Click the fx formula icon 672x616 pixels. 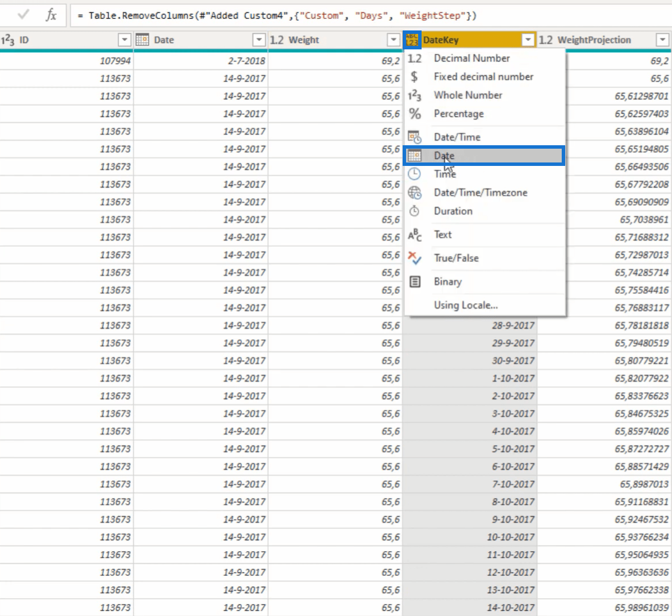(x=51, y=16)
